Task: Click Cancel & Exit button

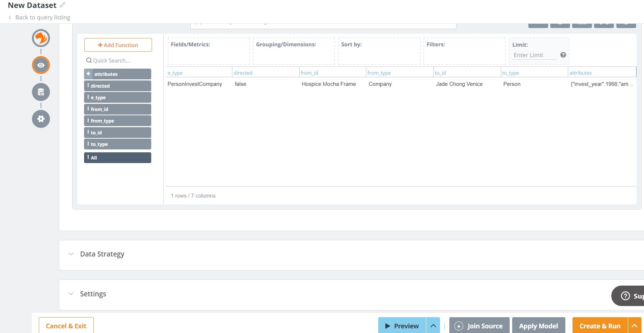Action: 66,326
